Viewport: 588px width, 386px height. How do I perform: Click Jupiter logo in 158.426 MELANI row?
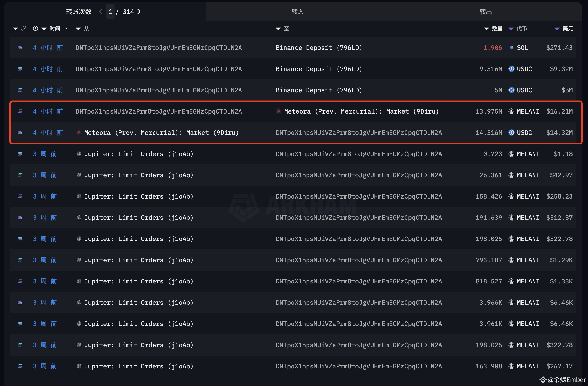[x=79, y=196]
